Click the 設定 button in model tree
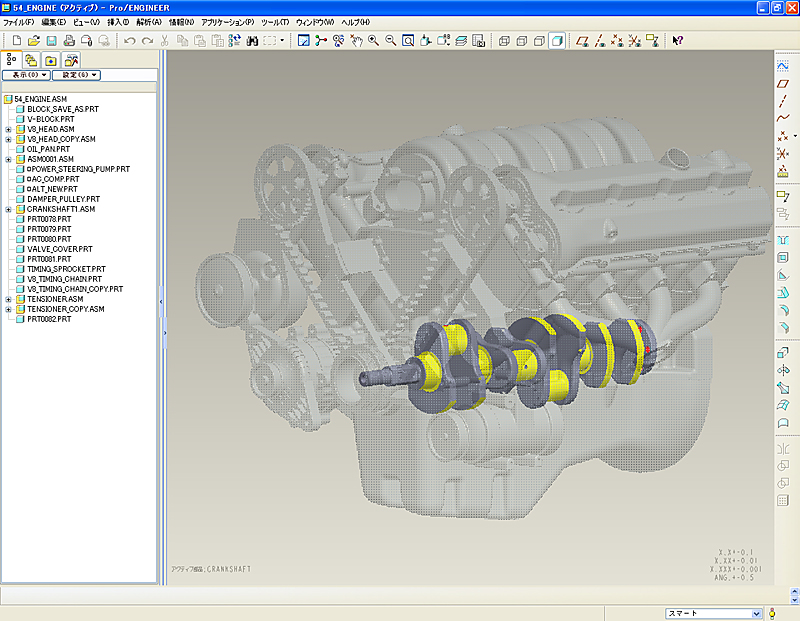The height and width of the screenshot is (621, 800). pyautogui.click(x=76, y=75)
